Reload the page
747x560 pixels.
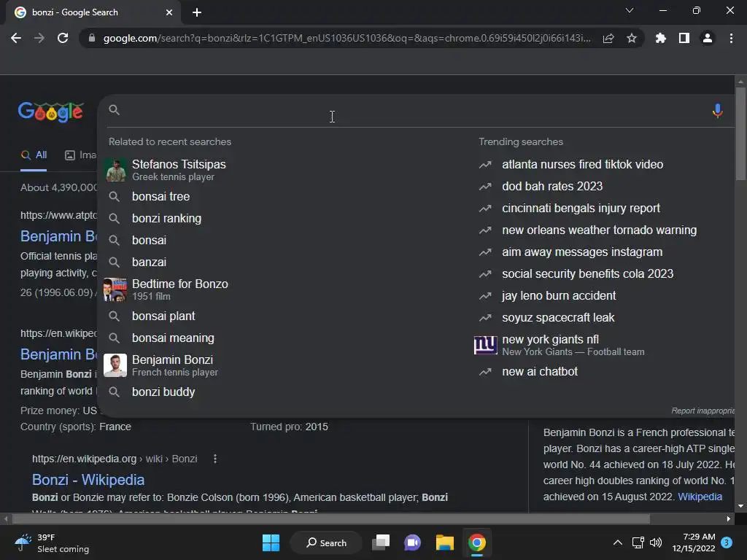click(63, 38)
